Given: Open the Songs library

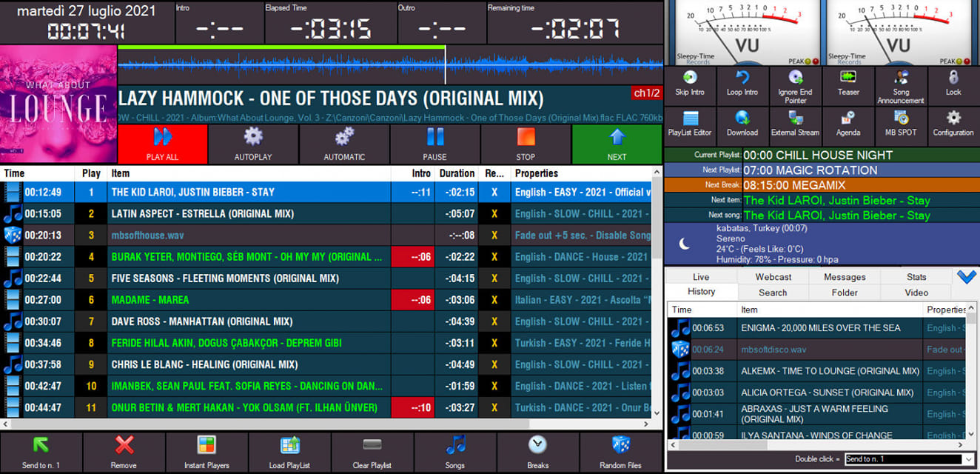Looking at the screenshot, I should [x=455, y=452].
